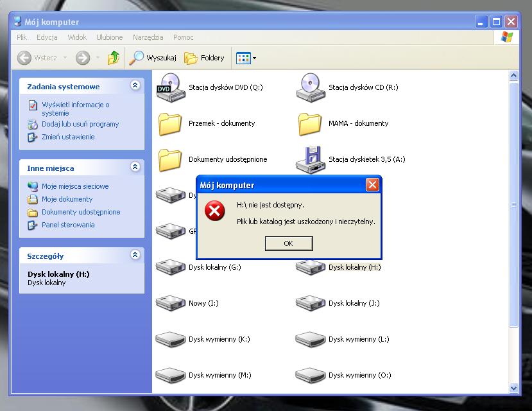Open the Narzędzia menu

coord(148,37)
